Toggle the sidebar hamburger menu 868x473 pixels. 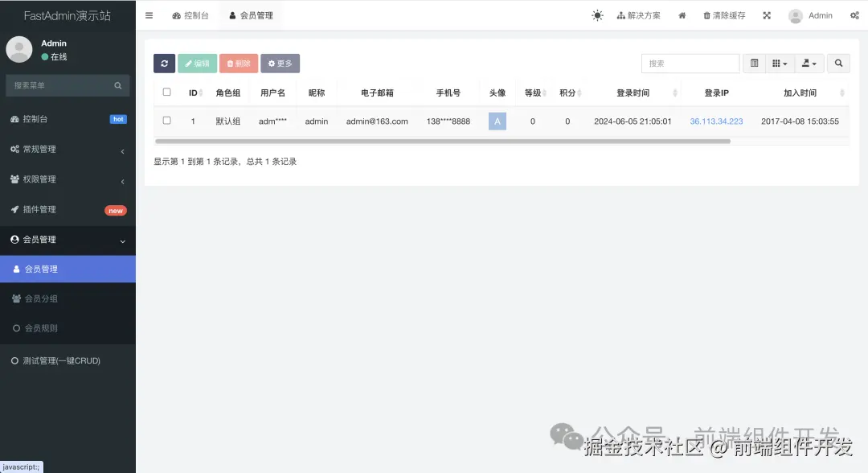149,15
